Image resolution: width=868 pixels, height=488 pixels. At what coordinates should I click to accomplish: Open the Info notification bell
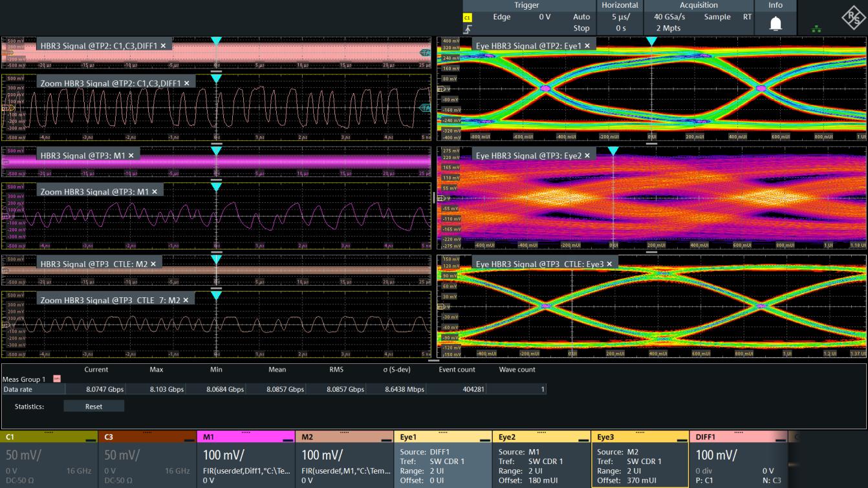(775, 24)
